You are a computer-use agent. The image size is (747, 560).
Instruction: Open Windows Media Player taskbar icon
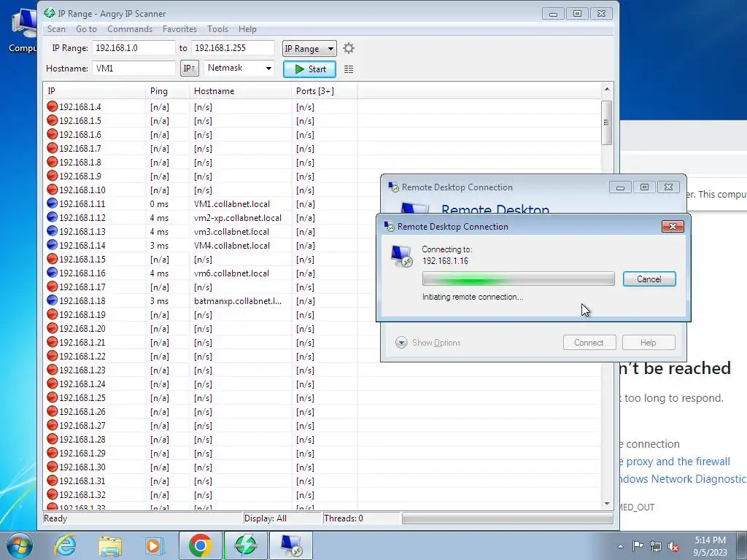click(x=154, y=545)
